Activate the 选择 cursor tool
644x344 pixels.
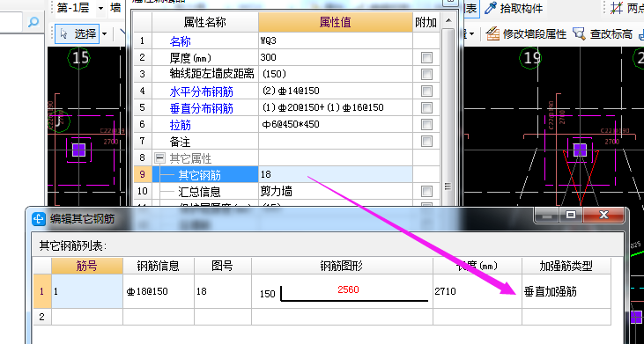pos(78,34)
